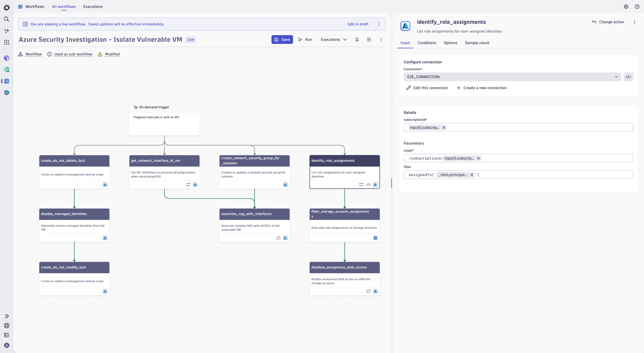The width and height of the screenshot is (644, 353).
Task: Collapse the sidebar with the double-chevron icon
Action: click(6, 316)
